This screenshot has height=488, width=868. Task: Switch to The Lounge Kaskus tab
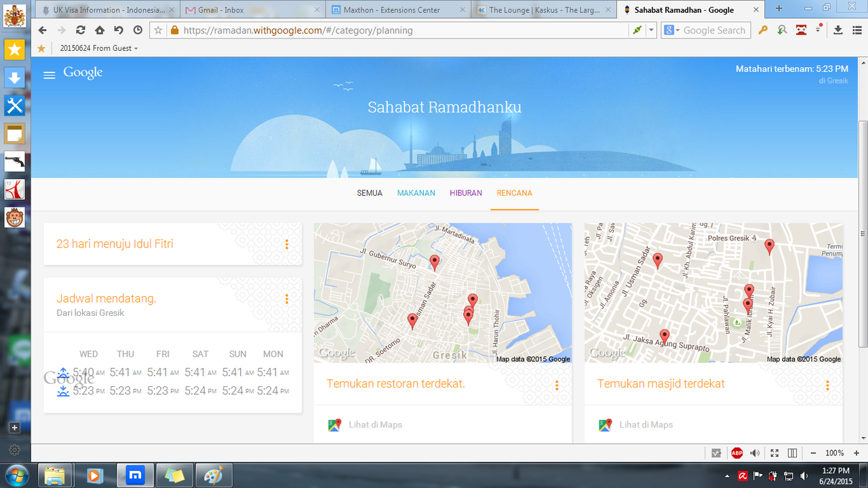(x=544, y=9)
